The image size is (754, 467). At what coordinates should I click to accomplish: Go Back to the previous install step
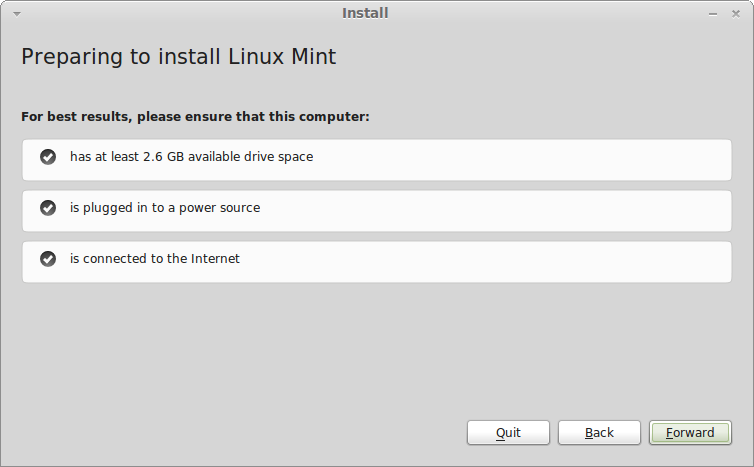click(599, 432)
